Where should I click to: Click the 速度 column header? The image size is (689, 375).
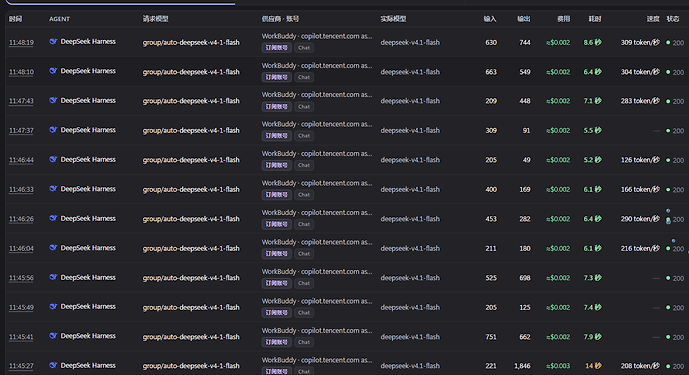point(653,19)
